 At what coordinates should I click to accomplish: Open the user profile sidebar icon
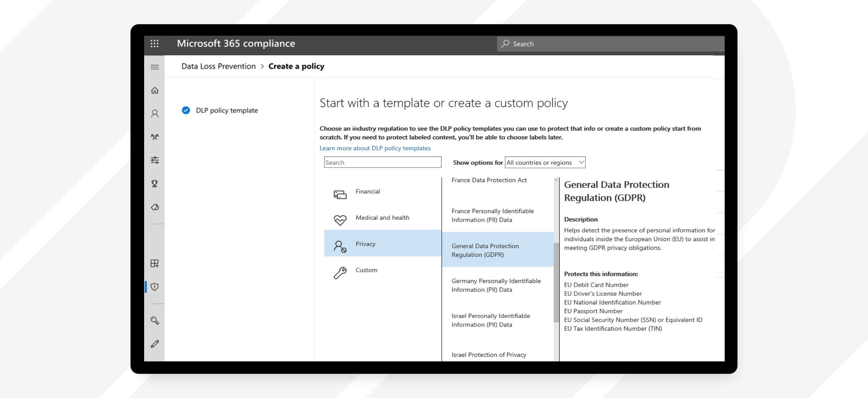(155, 114)
